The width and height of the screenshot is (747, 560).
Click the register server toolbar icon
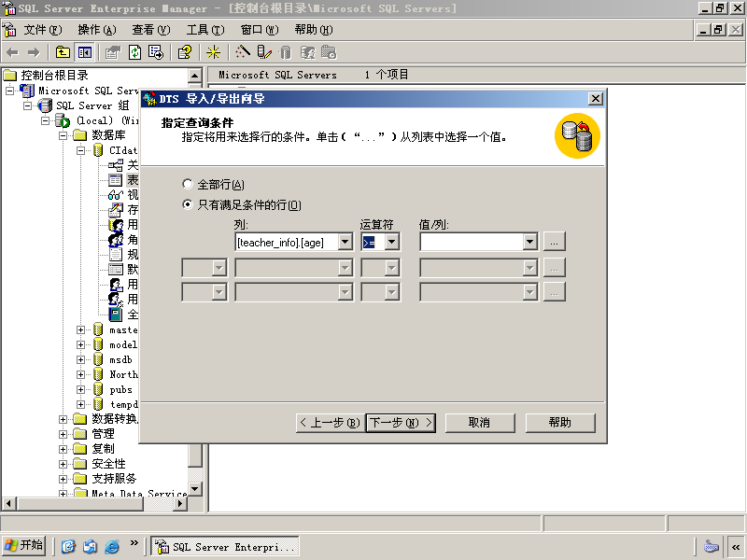pos(264,52)
